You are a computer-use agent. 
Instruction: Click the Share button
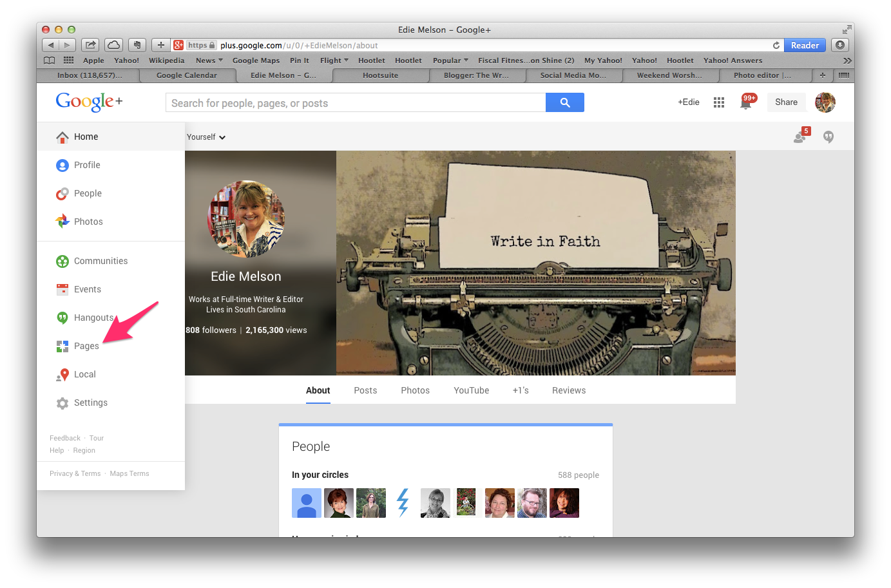786,102
